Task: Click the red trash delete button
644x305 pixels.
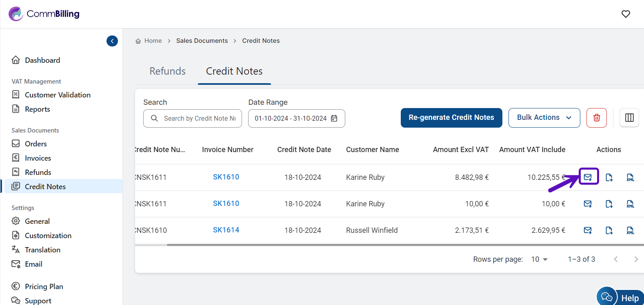Action: pyautogui.click(x=596, y=118)
